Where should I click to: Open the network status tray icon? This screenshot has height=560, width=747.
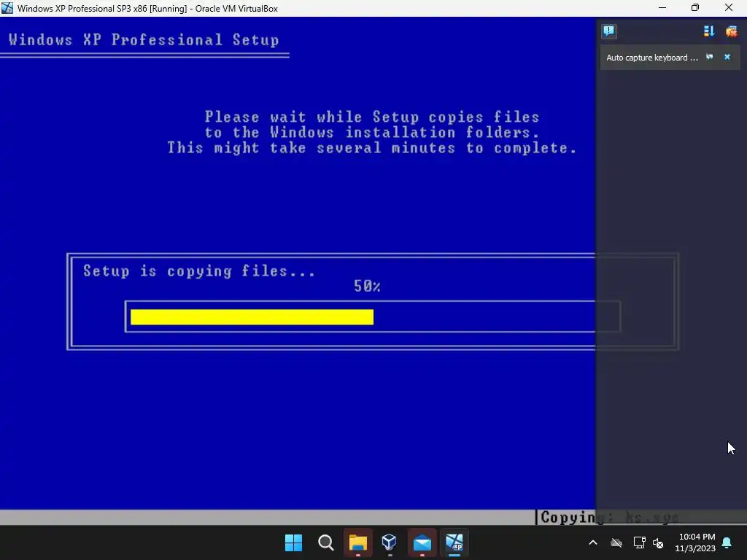[x=639, y=542]
